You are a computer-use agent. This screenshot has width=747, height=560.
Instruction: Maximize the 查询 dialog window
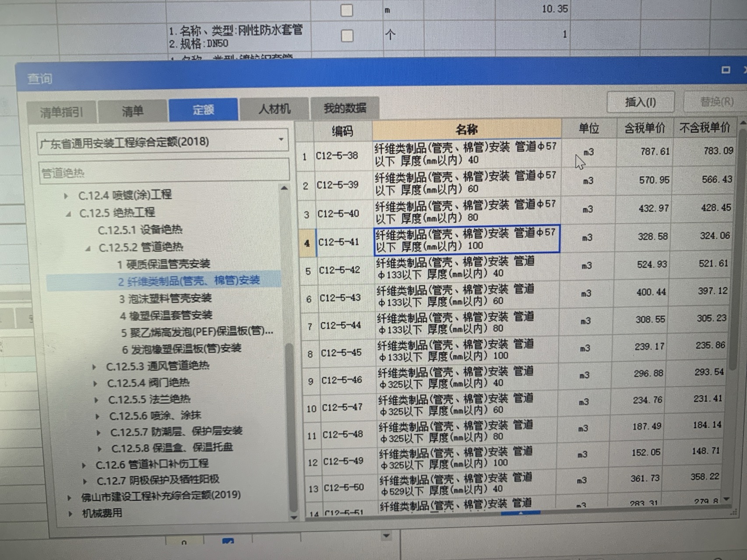click(x=726, y=70)
